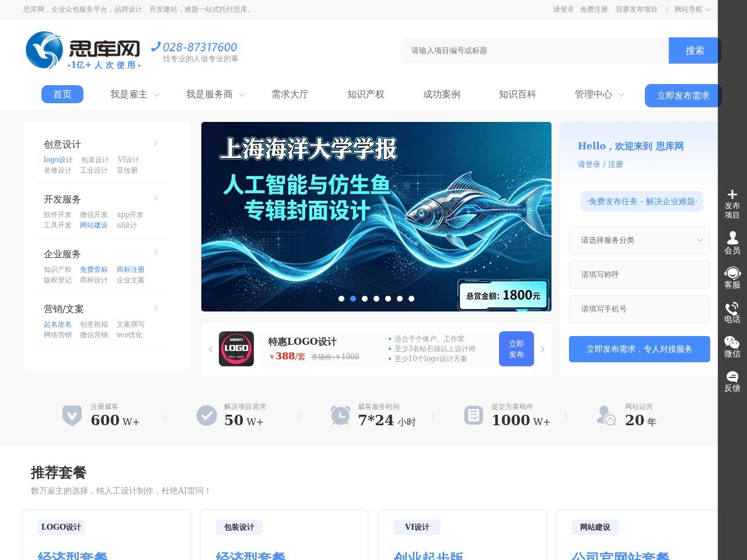Click the LOGO product thumbnail

point(236,349)
